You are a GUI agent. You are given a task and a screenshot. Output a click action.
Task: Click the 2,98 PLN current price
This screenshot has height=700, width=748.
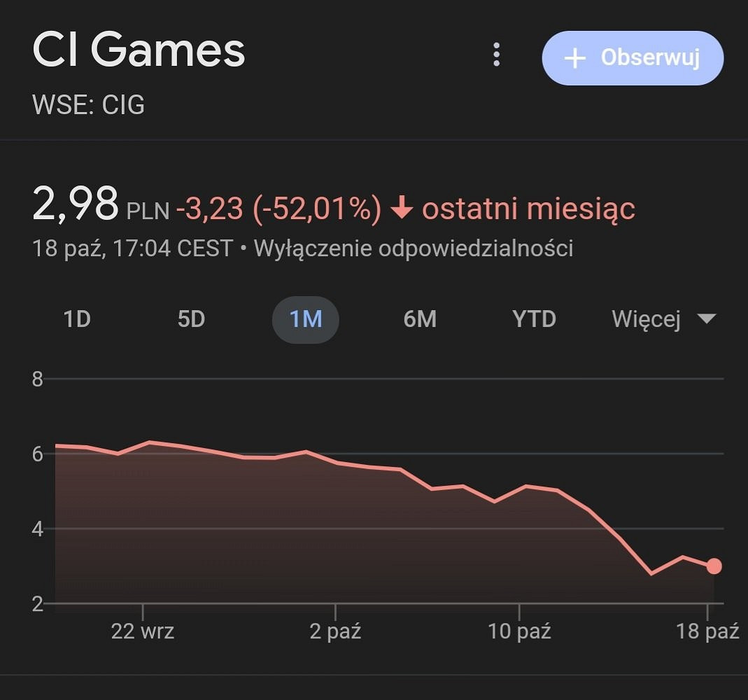coord(101,206)
